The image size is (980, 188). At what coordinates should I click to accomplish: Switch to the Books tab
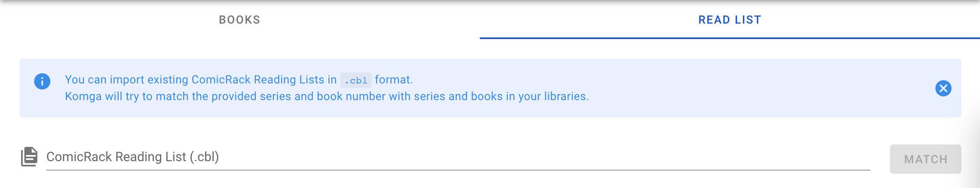[240, 20]
